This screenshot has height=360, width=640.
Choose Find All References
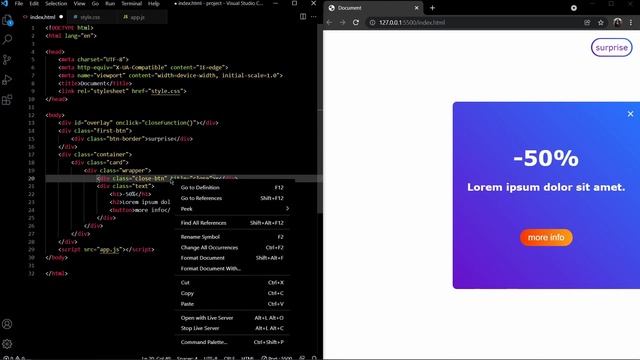click(232, 223)
